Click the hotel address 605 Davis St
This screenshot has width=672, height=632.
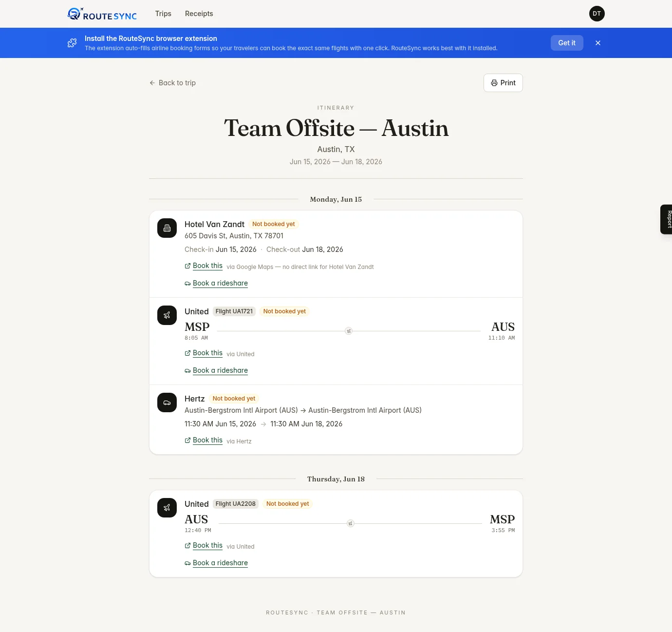(x=234, y=236)
